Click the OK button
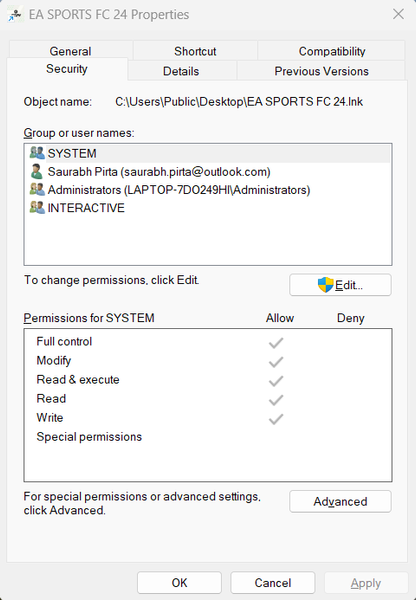The image size is (416, 600). tap(179, 583)
